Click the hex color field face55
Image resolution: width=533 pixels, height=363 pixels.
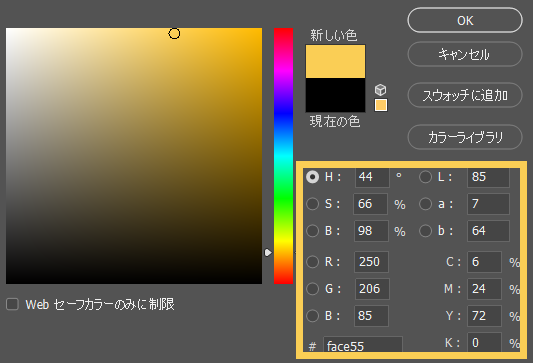pyautogui.click(x=363, y=345)
